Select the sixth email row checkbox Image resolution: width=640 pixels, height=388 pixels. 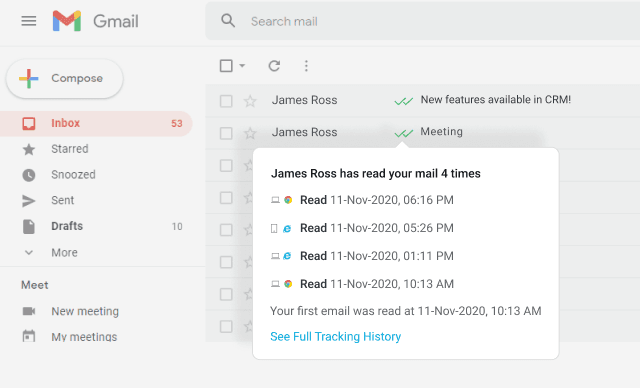click(x=226, y=262)
